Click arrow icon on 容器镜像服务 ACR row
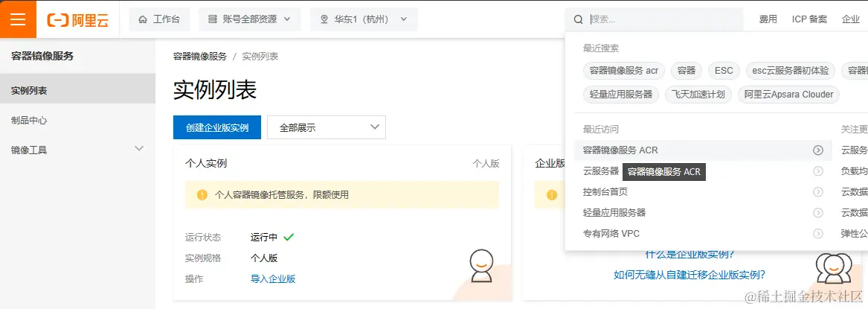Image resolution: width=868 pixels, height=309 pixels. pyautogui.click(x=817, y=150)
